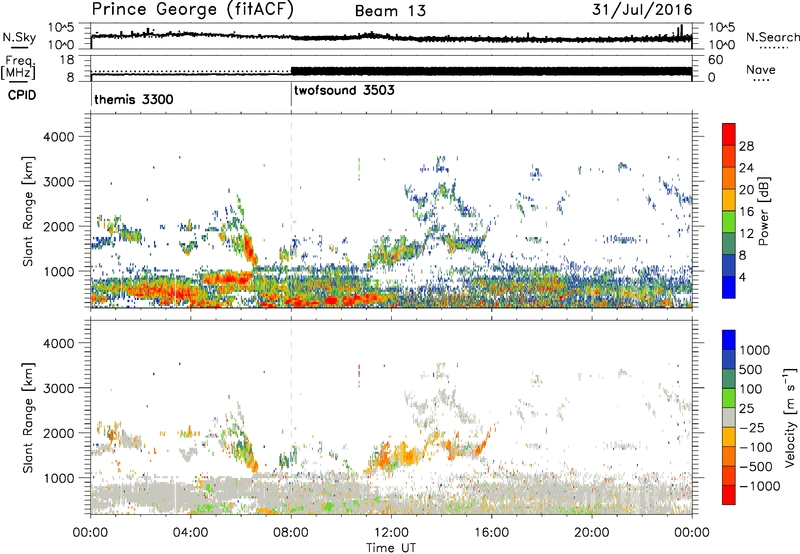Viewport: 800px width, 554px height.
Task: Select the 'Power [dB]' color bar title
Action: [763, 211]
